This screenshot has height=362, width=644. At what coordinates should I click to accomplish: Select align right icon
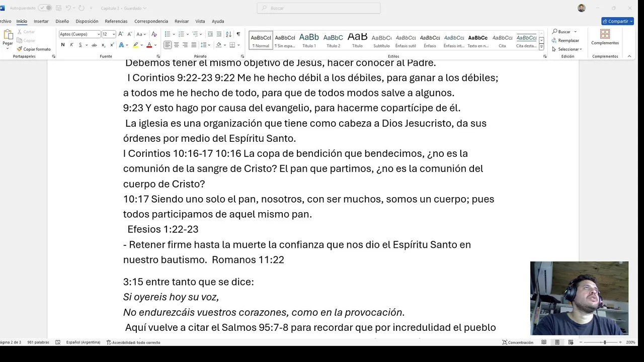click(185, 45)
